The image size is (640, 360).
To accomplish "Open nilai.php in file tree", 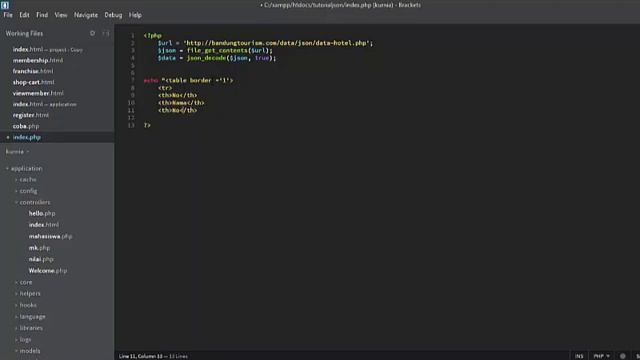I will coord(41,259).
